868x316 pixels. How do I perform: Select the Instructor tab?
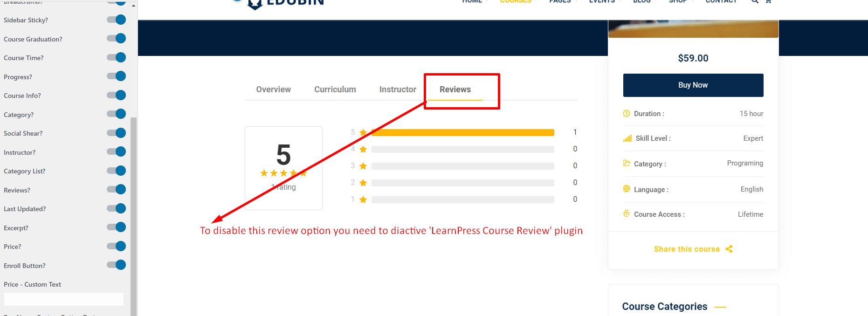[397, 89]
